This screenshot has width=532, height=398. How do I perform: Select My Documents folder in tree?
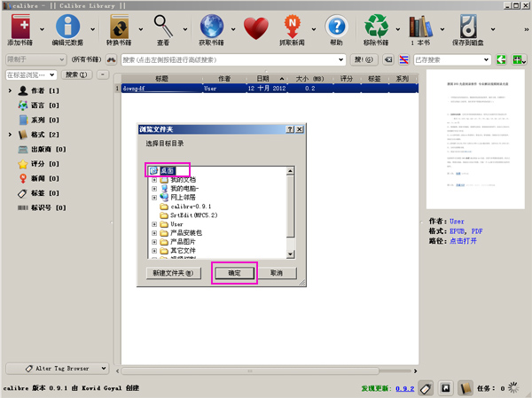pos(183,179)
